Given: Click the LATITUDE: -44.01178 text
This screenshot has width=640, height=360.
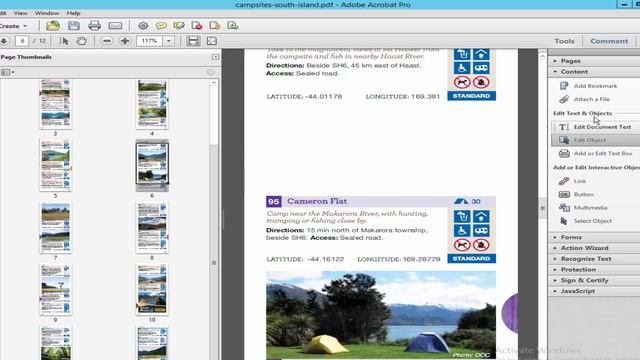Looking at the screenshot, I should (x=304, y=97).
